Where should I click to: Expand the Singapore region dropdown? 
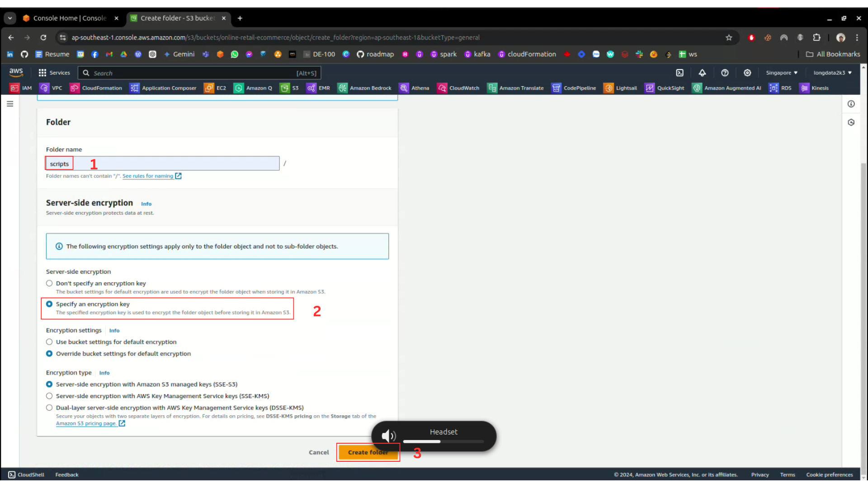(x=782, y=73)
